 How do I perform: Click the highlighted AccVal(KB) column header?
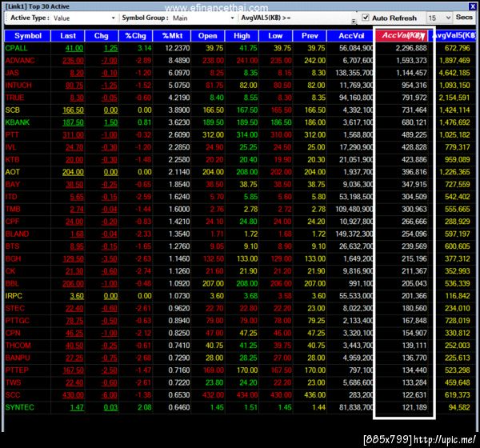(x=402, y=35)
